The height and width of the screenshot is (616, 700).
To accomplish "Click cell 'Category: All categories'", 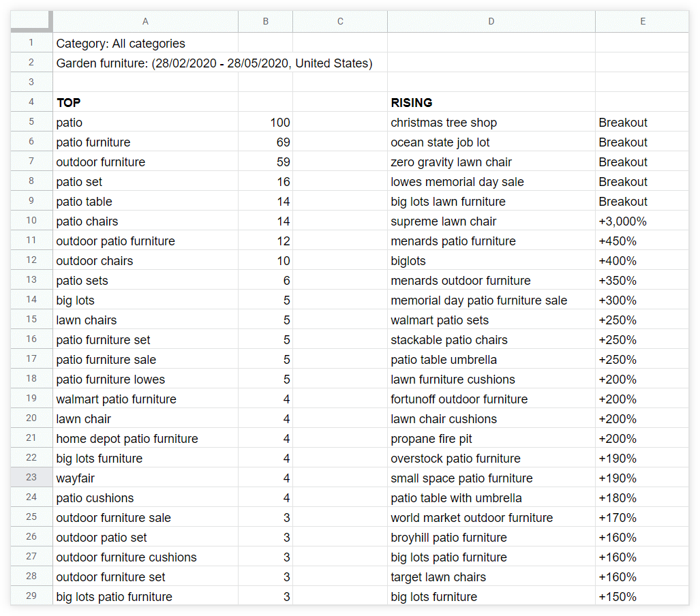I will 146,43.
